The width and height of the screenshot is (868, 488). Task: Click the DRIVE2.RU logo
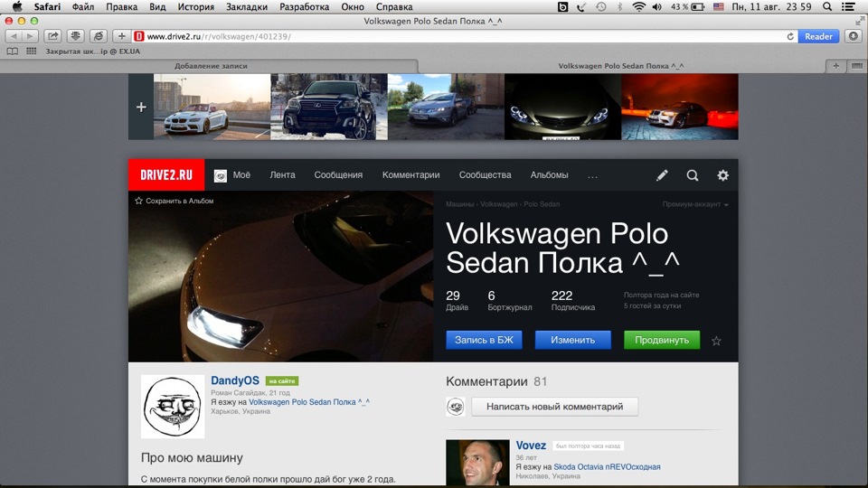tap(166, 174)
